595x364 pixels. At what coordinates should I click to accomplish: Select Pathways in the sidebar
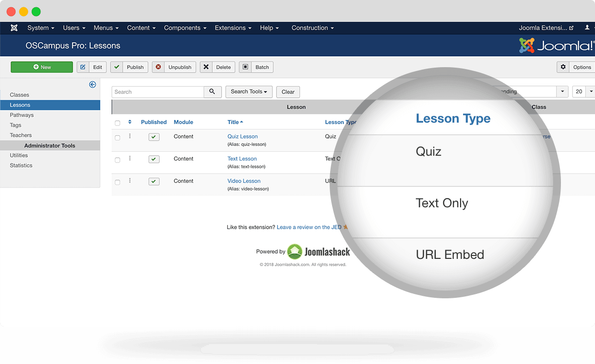[x=22, y=115]
